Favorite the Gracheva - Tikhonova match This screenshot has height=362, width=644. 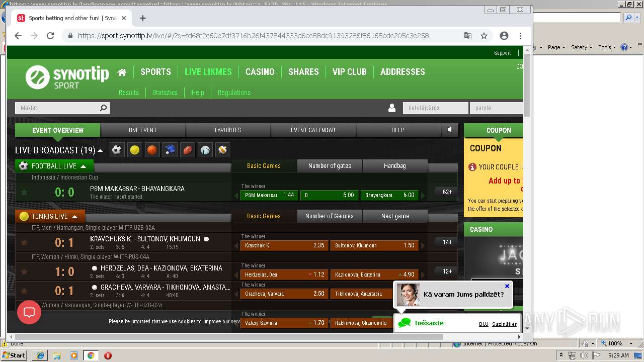[x=24, y=291]
